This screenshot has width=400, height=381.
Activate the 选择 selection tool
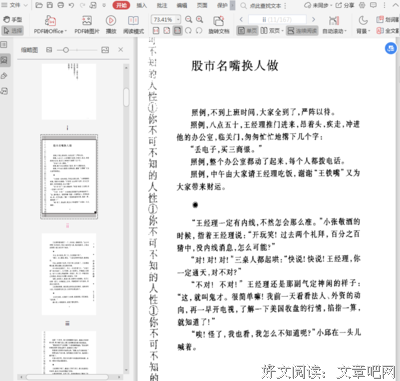13,31
